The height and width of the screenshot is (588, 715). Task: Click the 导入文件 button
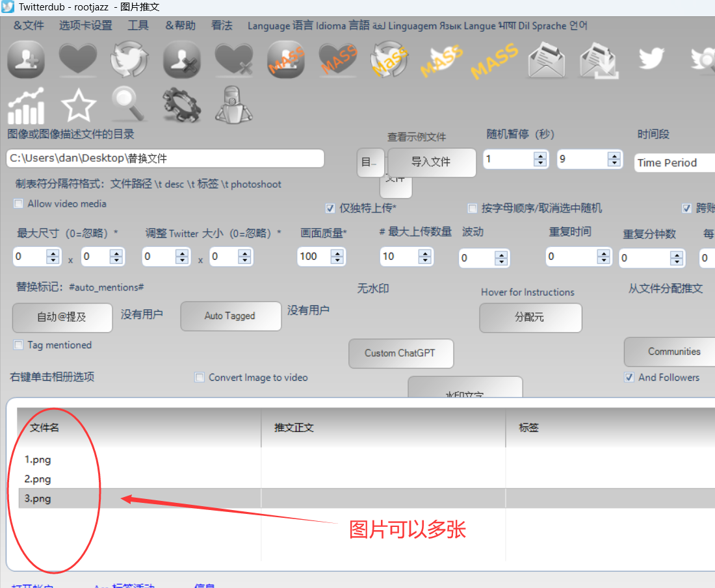431,162
